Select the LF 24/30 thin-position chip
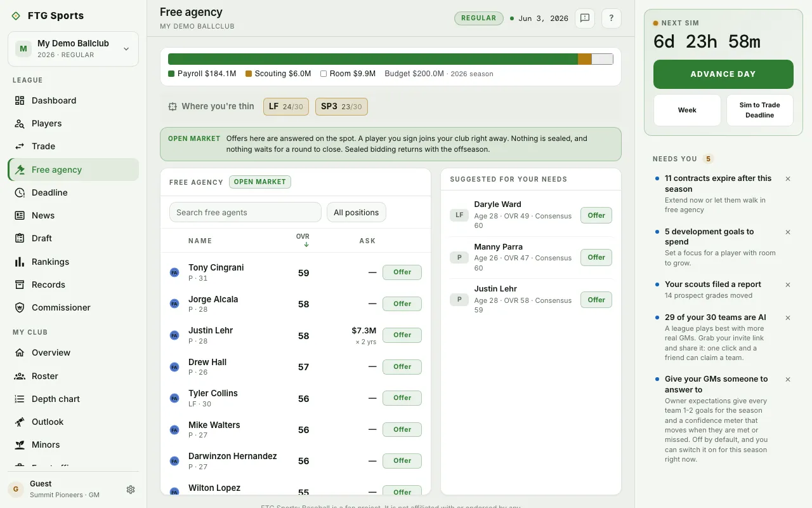Viewport: 812px width, 508px height. pyautogui.click(x=286, y=107)
